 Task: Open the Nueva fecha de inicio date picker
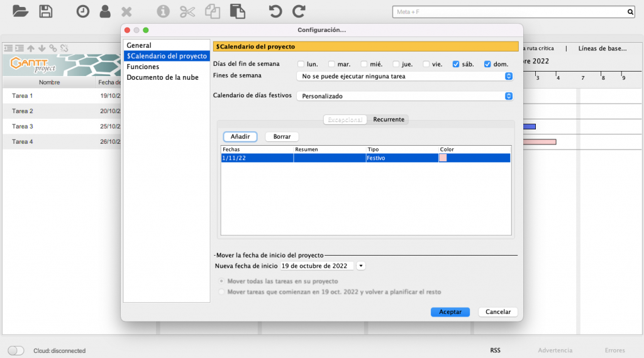point(361,266)
